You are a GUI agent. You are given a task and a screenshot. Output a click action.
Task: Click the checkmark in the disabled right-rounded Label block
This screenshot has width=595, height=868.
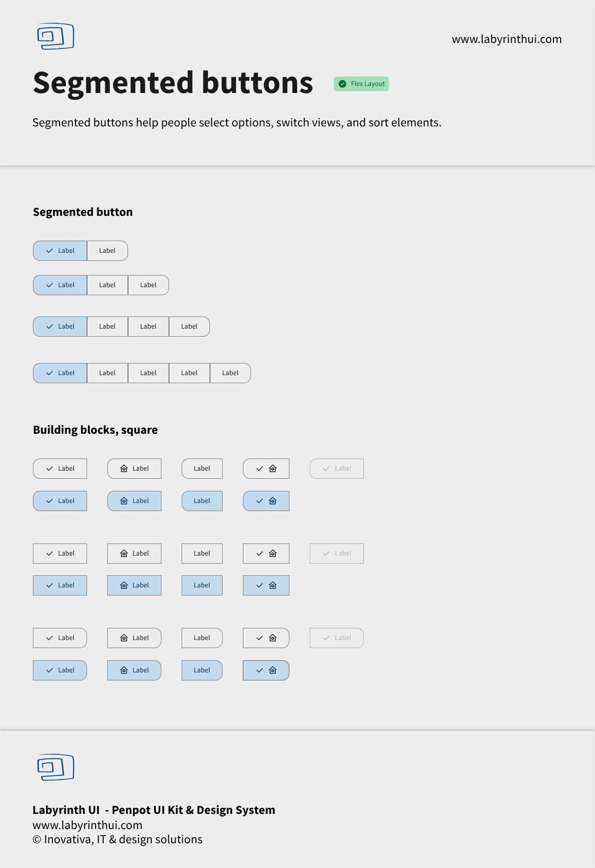[x=326, y=638]
